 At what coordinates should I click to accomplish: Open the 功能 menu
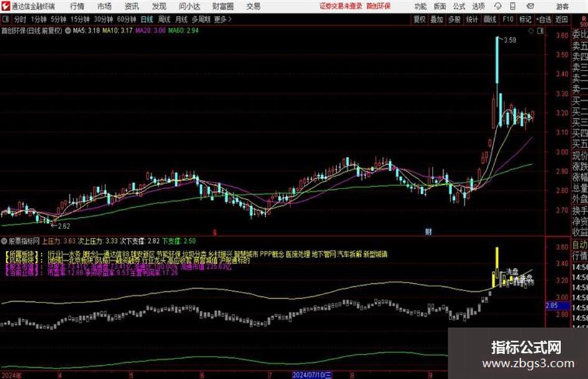coord(421,6)
